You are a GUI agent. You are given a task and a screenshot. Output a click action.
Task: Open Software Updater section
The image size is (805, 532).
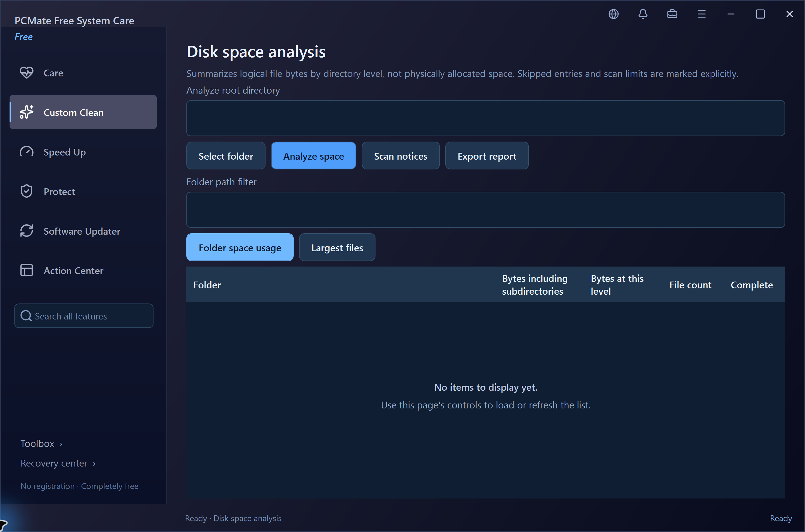83,231
